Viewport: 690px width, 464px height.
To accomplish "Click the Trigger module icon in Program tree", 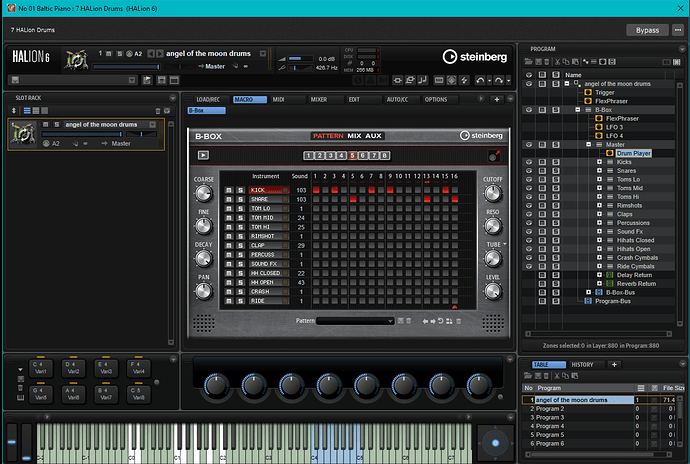I will (x=588, y=92).
